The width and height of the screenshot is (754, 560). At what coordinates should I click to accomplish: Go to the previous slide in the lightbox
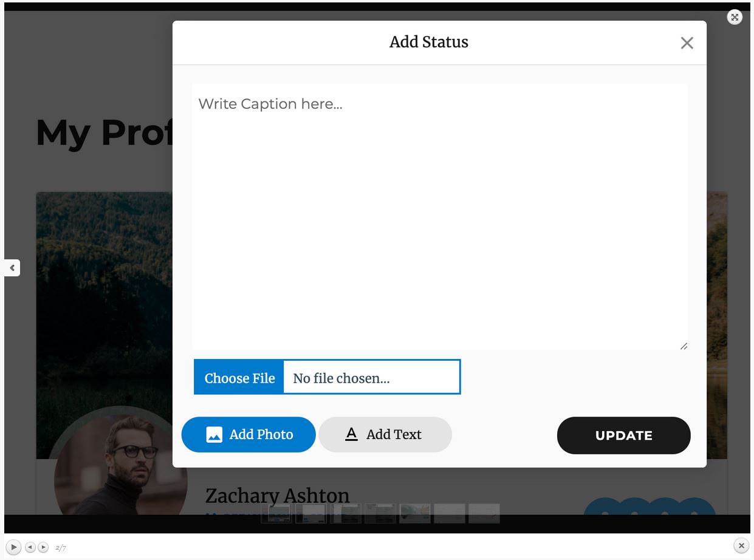click(x=30, y=547)
